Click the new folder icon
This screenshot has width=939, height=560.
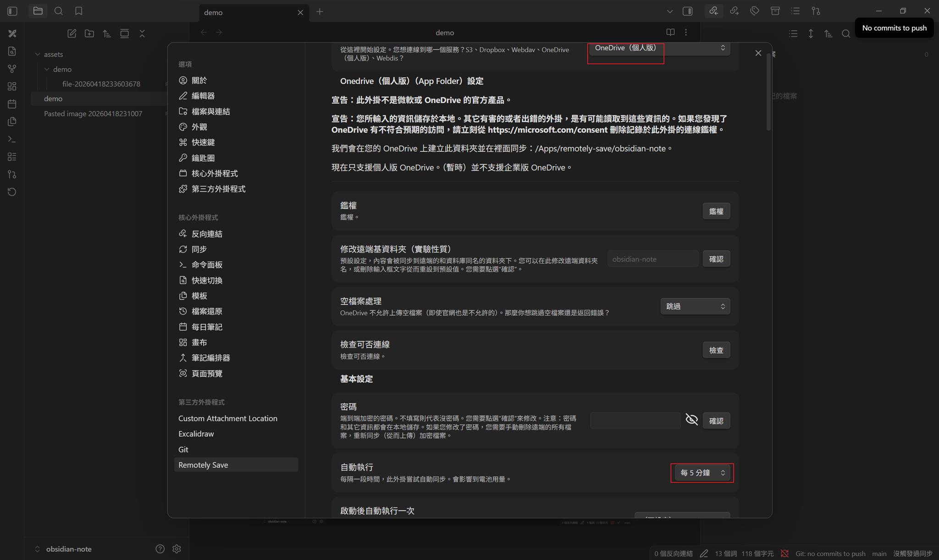[x=89, y=33]
